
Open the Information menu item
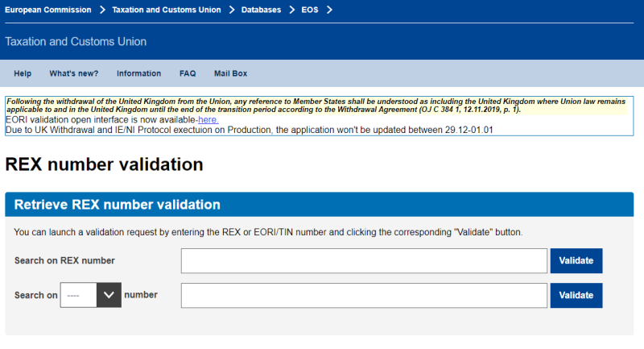pyautogui.click(x=138, y=73)
